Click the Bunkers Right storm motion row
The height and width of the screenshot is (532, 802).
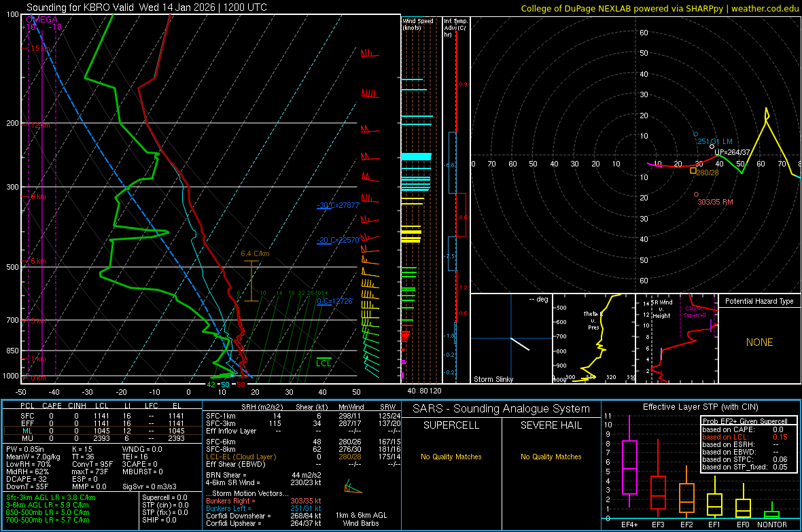[x=264, y=501]
